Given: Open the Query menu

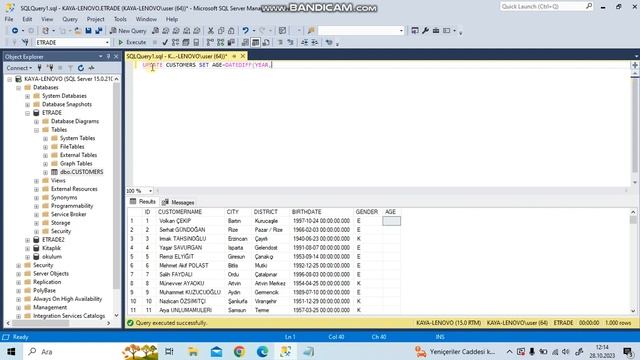Looking at the screenshot, I should (70, 19).
